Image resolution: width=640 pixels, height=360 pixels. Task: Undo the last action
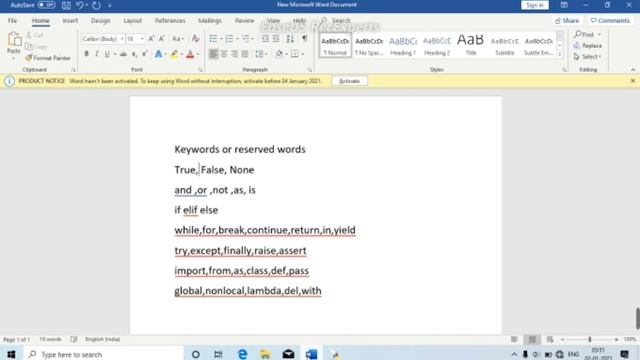pos(80,5)
